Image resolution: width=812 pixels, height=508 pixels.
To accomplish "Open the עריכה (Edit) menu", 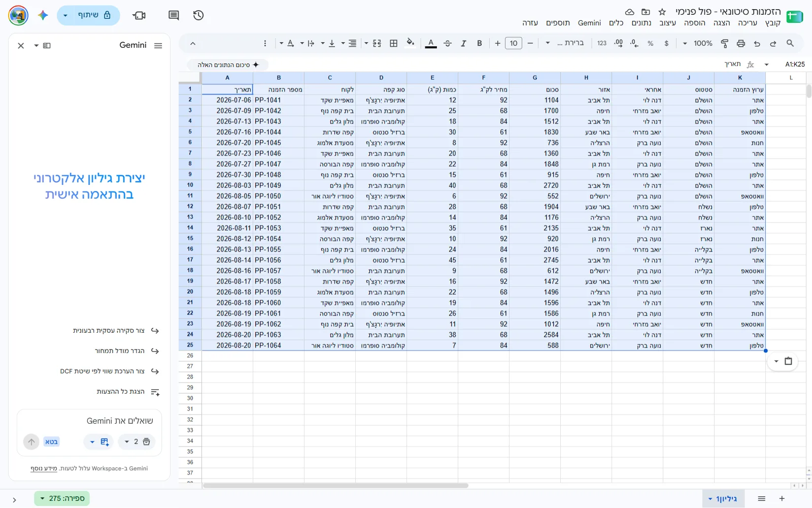I will tap(748, 23).
